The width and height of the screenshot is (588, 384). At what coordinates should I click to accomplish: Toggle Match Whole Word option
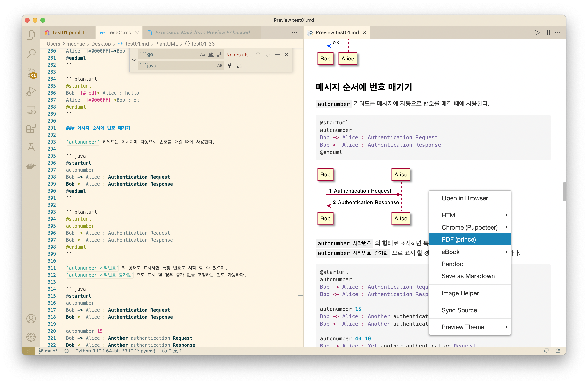click(x=211, y=55)
